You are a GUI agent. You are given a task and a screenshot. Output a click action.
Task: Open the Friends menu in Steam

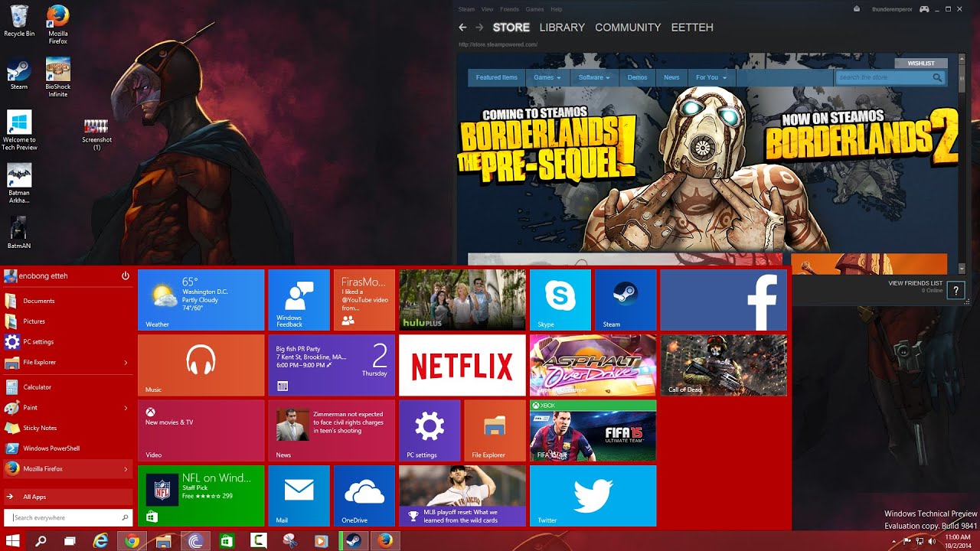tap(509, 9)
